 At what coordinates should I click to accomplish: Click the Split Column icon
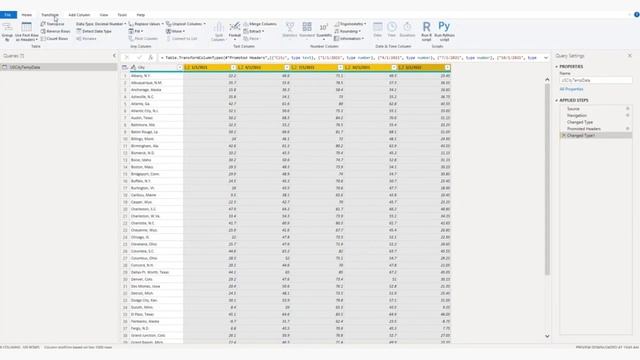tap(218, 28)
